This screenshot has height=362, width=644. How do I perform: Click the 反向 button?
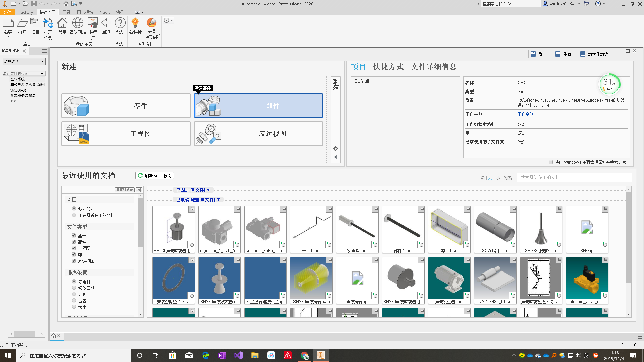pyautogui.click(x=539, y=54)
